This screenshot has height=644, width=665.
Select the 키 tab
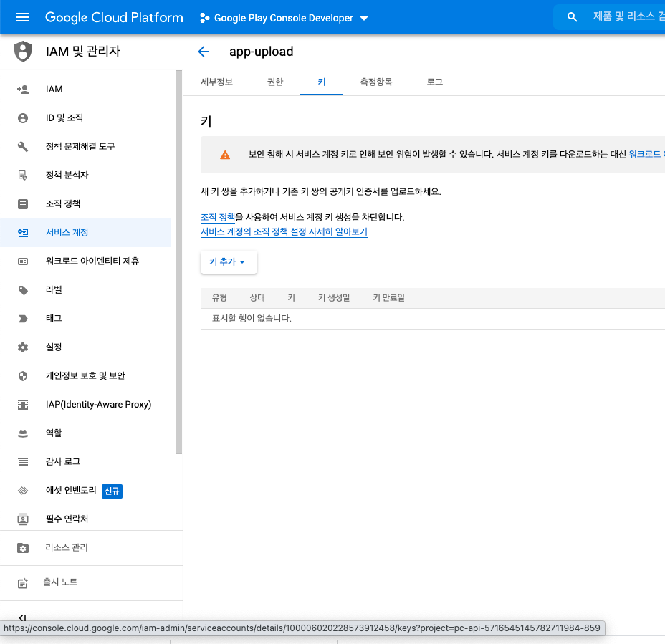pos(322,82)
